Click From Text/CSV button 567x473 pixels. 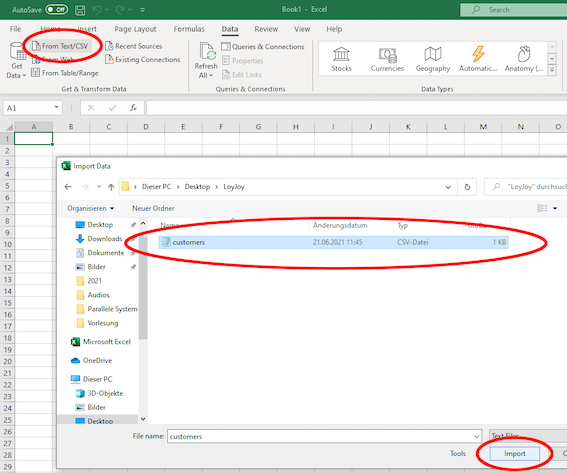click(x=60, y=46)
